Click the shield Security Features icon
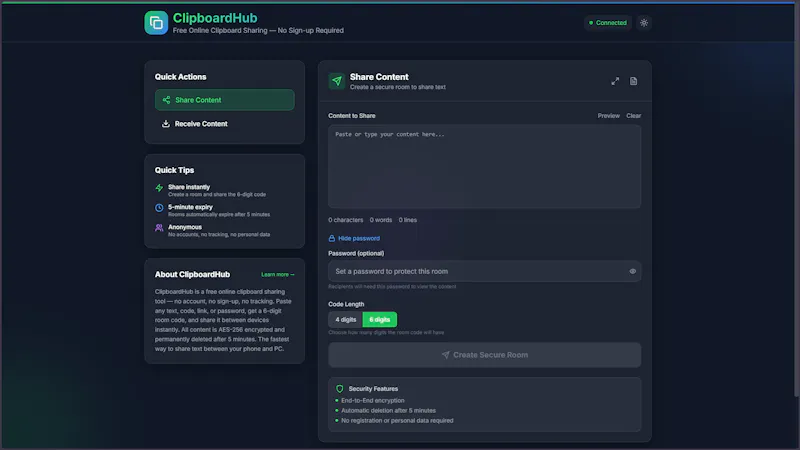Screen dimensions: 800x450 coord(340,389)
